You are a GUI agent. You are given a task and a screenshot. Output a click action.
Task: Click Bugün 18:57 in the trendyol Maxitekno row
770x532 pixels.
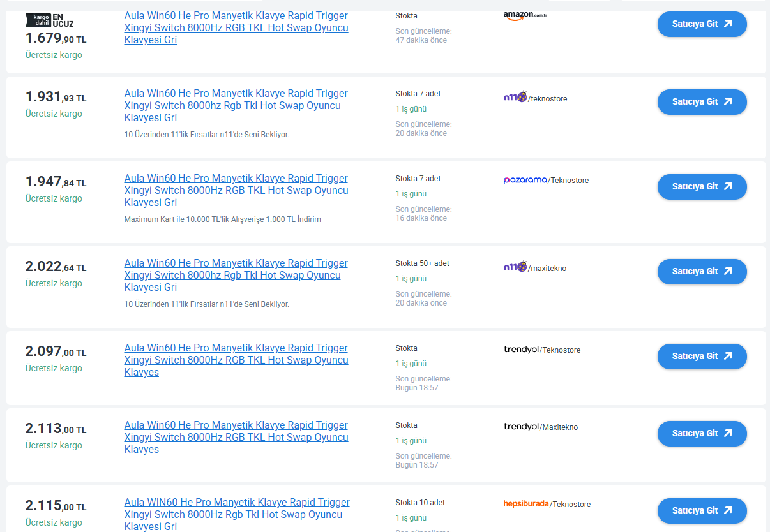pos(417,465)
